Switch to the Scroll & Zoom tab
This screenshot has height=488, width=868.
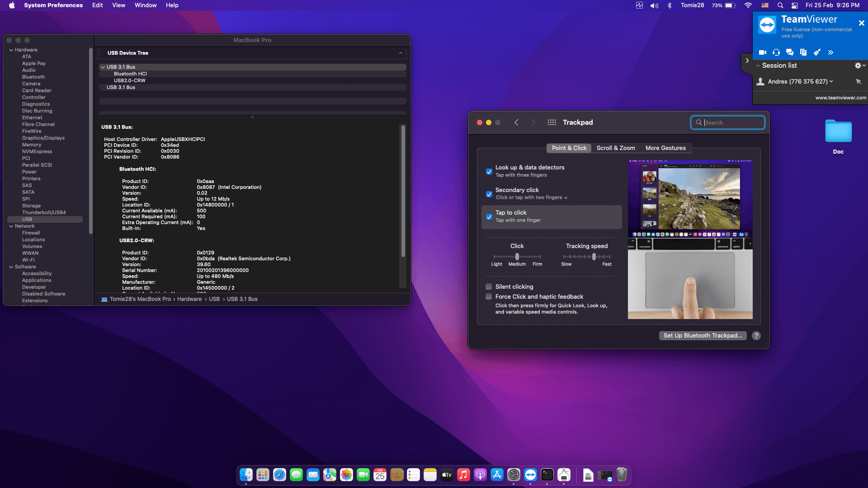[x=616, y=148]
